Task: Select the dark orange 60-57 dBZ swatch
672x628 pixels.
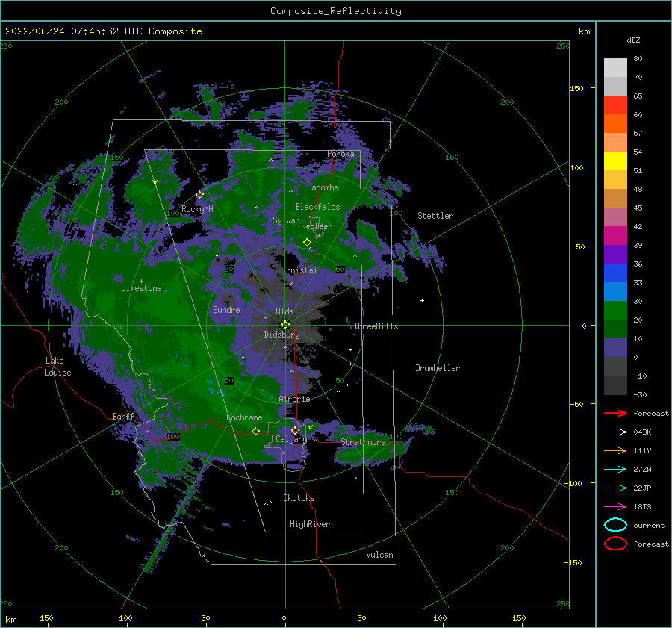Action: [615, 124]
